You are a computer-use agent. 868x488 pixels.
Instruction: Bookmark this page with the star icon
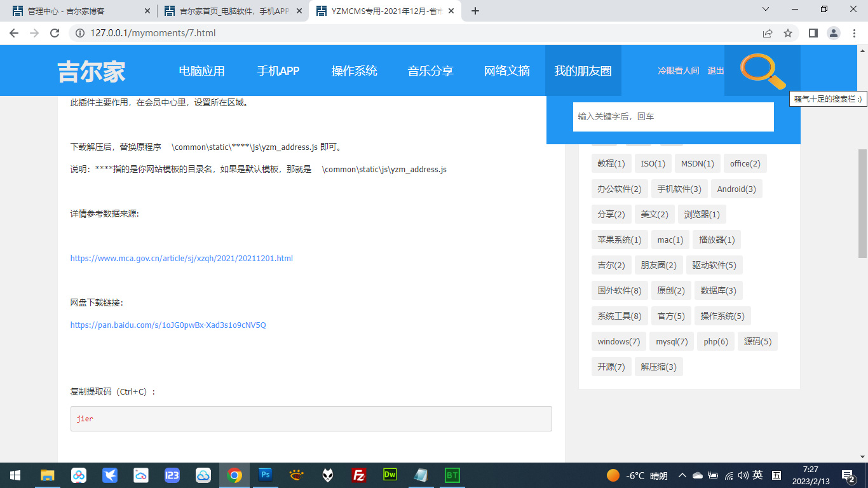[788, 33]
